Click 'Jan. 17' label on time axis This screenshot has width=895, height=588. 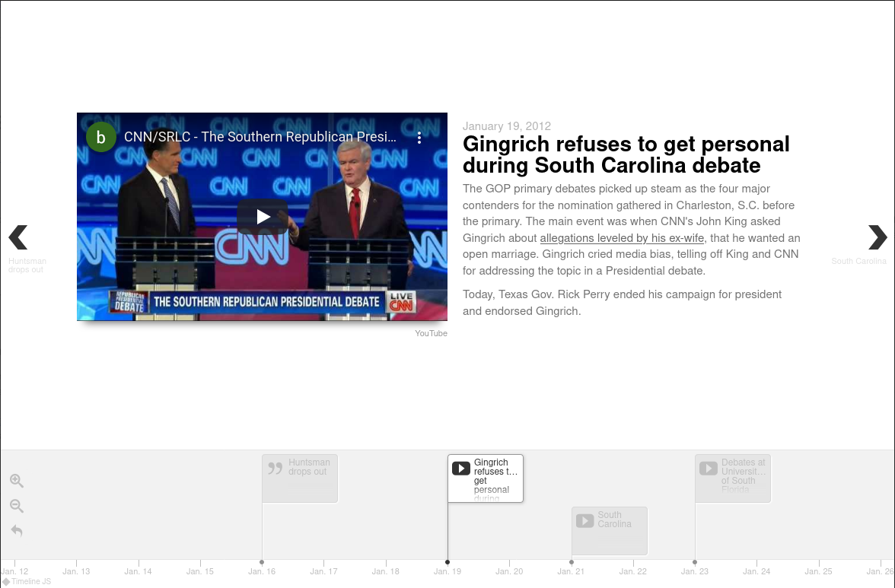(323, 571)
